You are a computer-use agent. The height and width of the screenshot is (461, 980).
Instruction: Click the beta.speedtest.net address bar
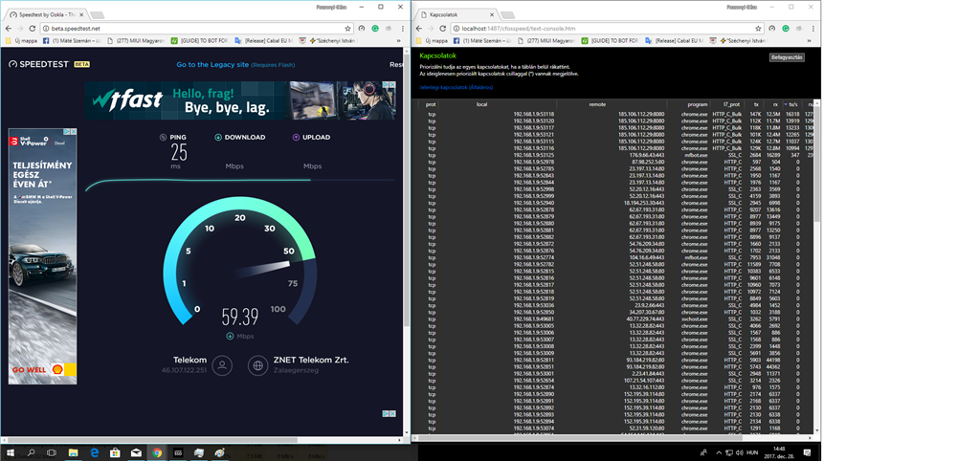pyautogui.click(x=197, y=29)
